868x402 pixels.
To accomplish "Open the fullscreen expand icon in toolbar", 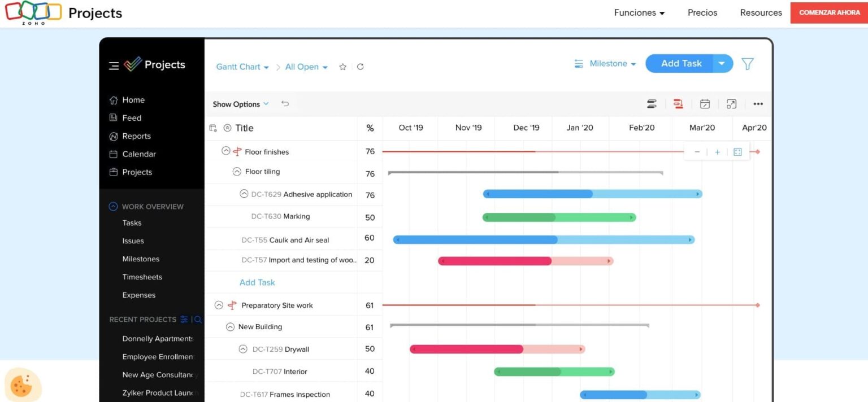I will coord(731,104).
